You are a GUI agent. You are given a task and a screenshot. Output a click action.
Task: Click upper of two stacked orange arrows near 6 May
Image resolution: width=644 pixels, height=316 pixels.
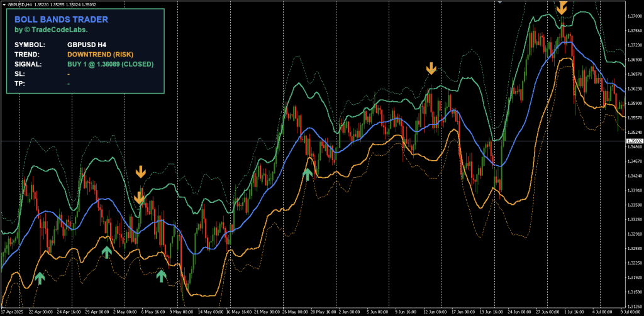[x=140, y=172]
